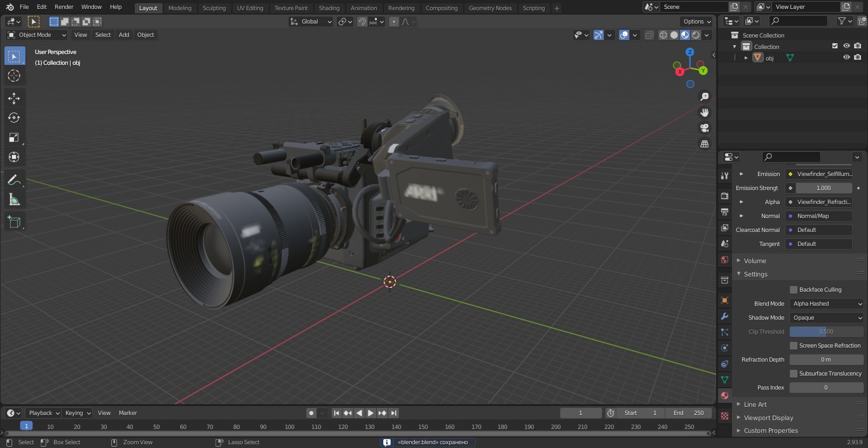The image size is (868, 448).
Task: Expand the Custom Properties panel
Action: pos(771,430)
